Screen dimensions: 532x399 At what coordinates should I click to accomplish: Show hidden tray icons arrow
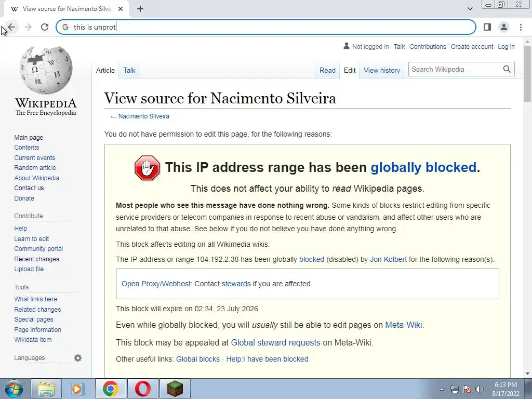[442, 389]
